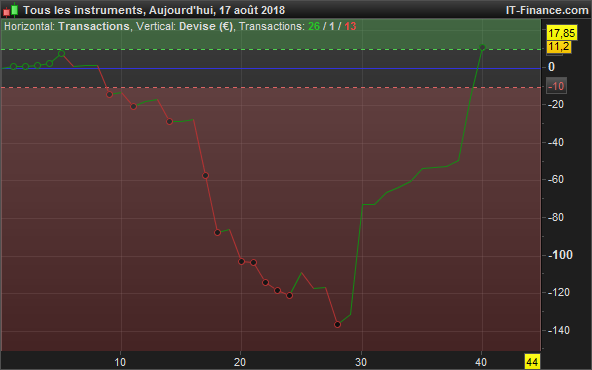Click the yellow 44 total transactions label
The height and width of the screenshot is (370, 592).
pyautogui.click(x=532, y=362)
